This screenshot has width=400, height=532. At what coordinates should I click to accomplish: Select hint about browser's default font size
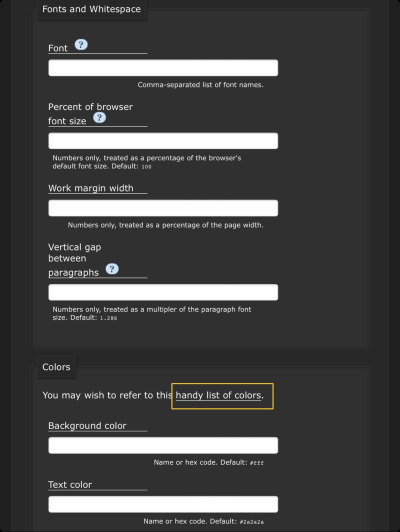click(x=147, y=162)
